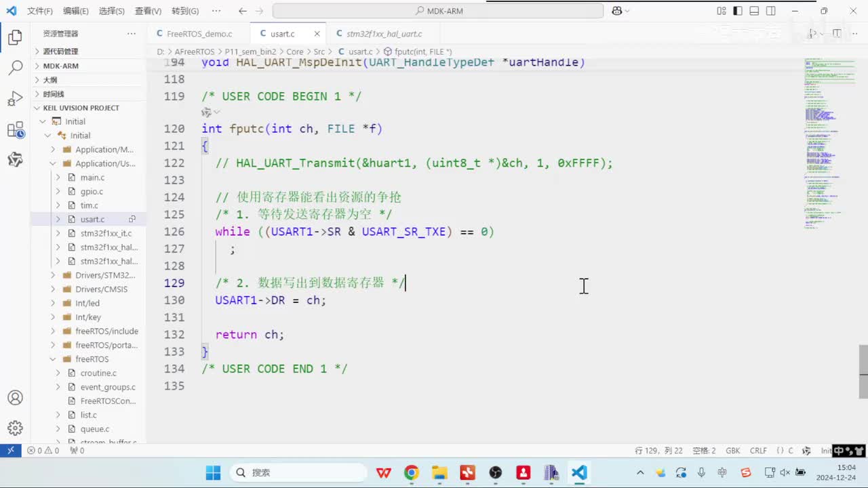Click the VS Code logo icon

tap(11, 11)
